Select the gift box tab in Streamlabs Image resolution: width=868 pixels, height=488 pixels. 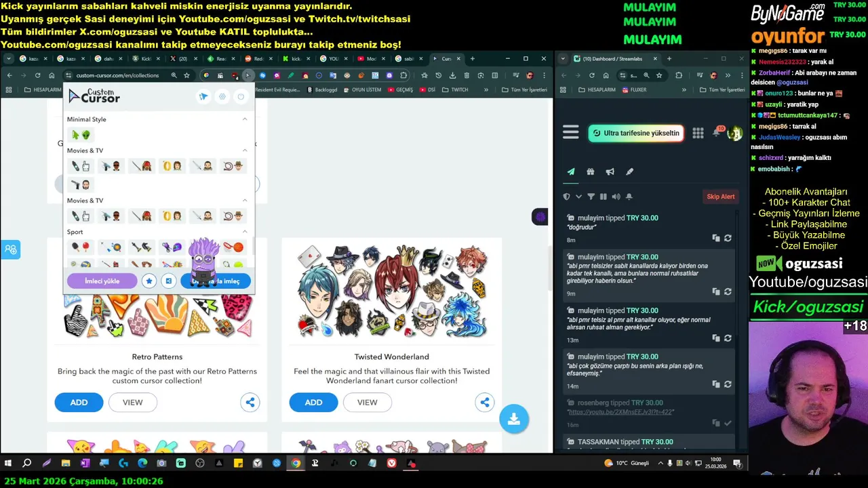(590, 171)
